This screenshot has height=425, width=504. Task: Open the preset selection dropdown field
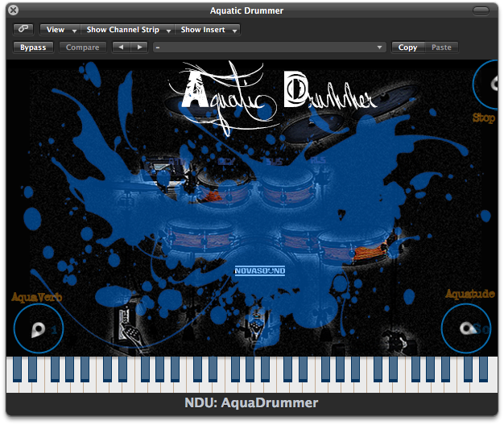click(270, 47)
